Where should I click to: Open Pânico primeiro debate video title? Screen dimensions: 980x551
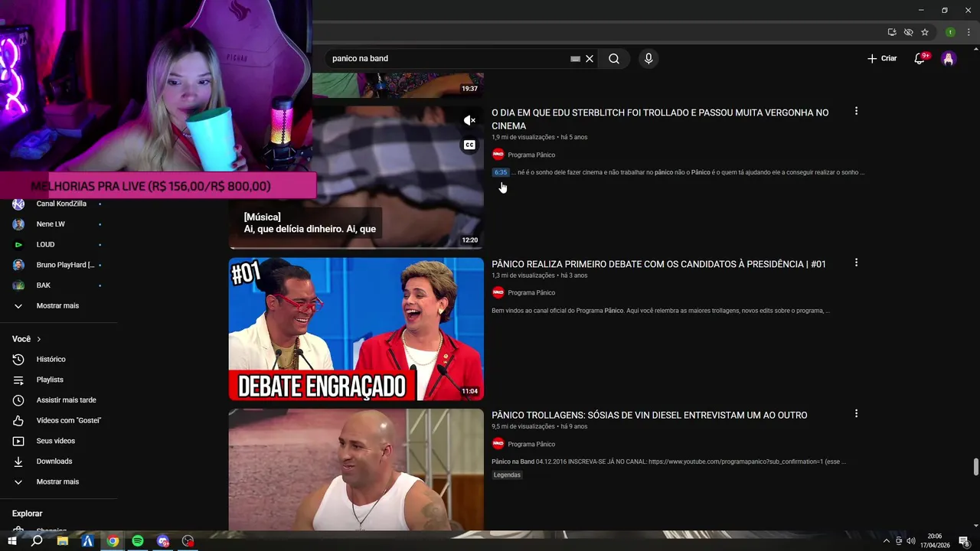click(x=658, y=264)
